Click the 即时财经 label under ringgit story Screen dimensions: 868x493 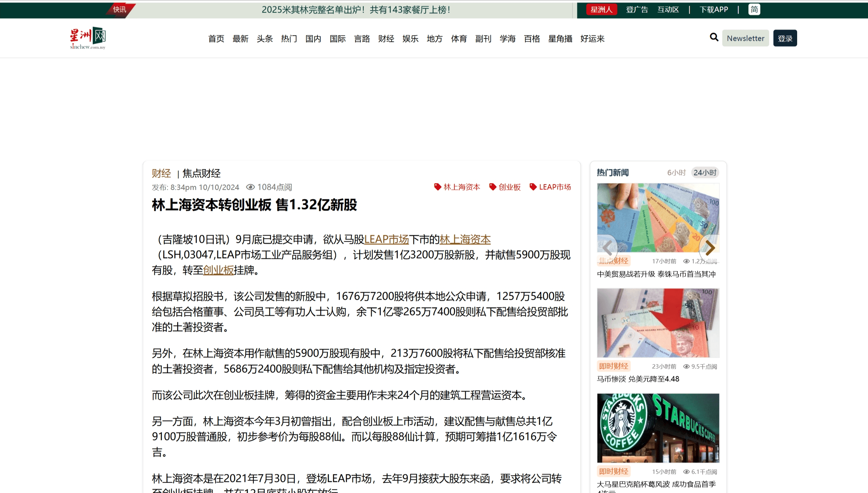pos(614,366)
